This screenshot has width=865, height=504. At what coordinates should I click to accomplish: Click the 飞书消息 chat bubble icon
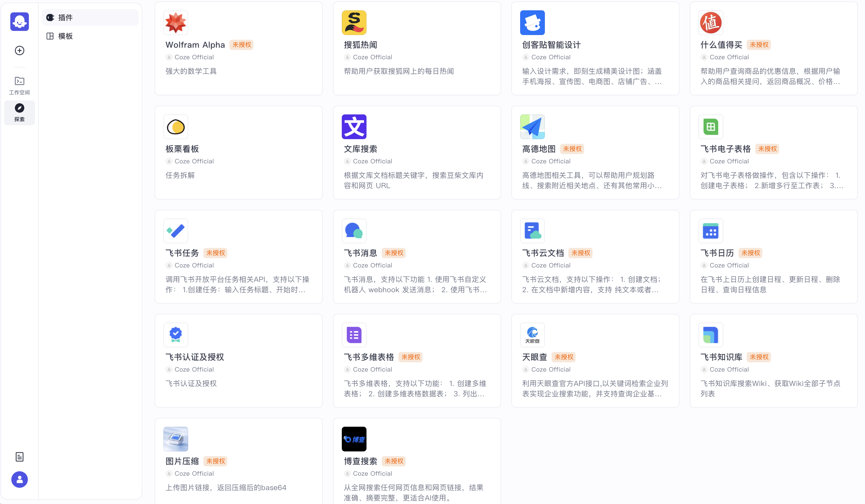pyautogui.click(x=354, y=231)
